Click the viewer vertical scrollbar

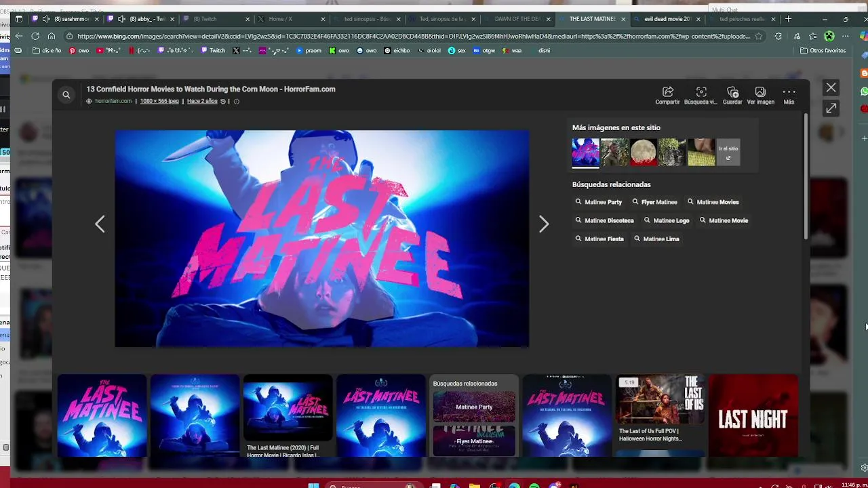click(806, 176)
